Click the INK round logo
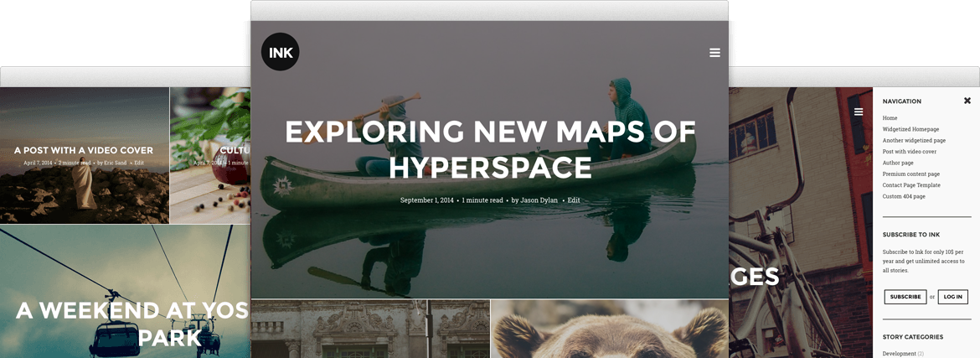Viewport: 980px width, 358px height. point(280,52)
